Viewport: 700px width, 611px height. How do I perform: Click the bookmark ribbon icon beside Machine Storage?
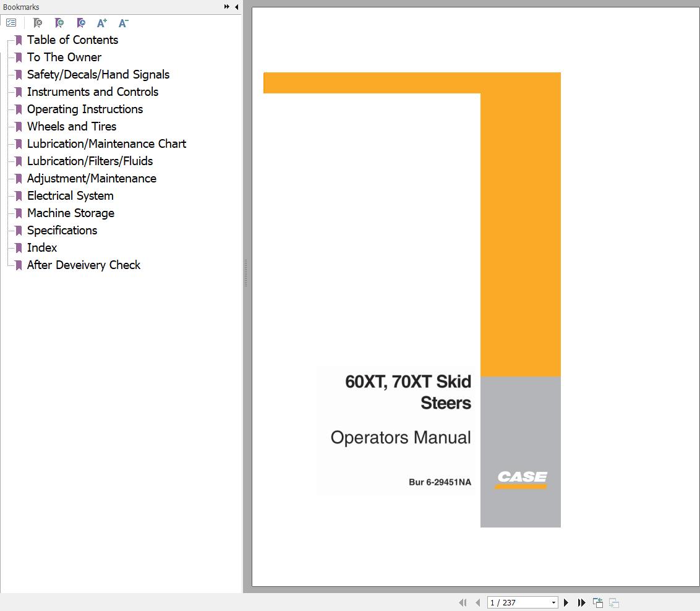19,213
